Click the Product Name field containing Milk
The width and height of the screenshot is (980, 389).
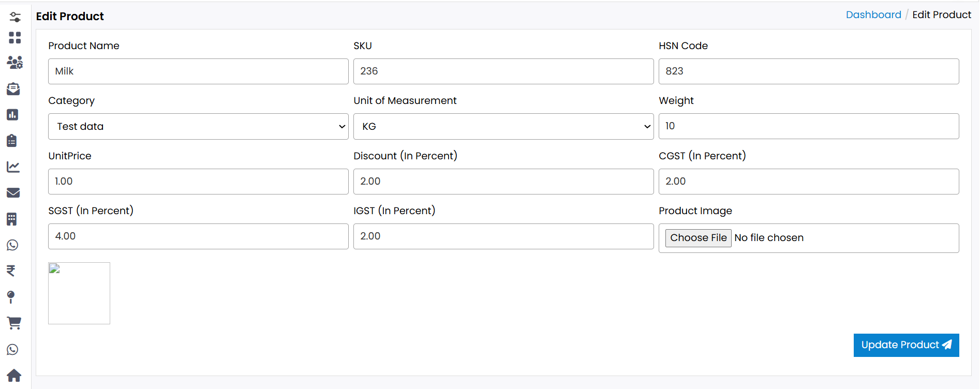pyautogui.click(x=198, y=71)
